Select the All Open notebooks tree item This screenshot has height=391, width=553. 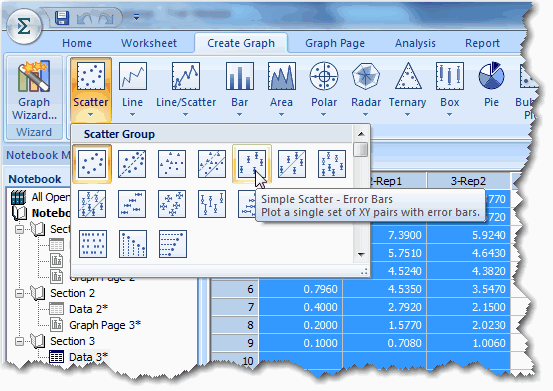51,197
